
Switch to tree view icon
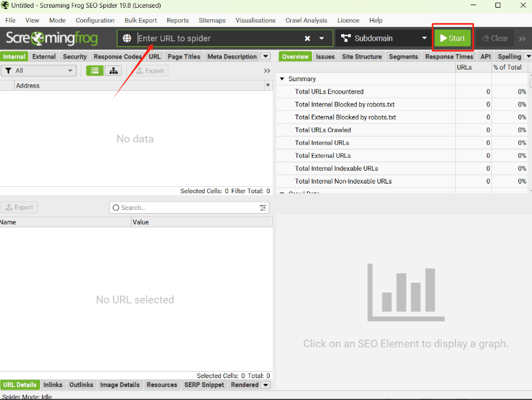(x=113, y=71)
